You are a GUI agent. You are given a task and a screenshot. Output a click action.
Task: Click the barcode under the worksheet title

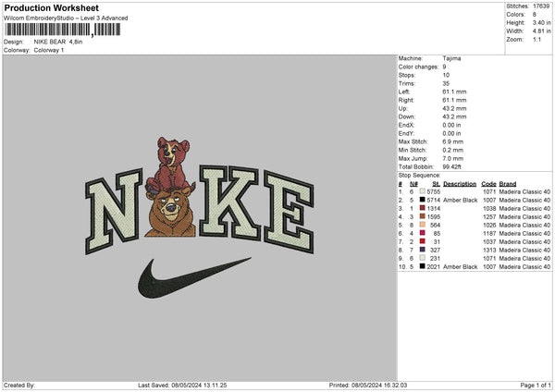point(63,30)
